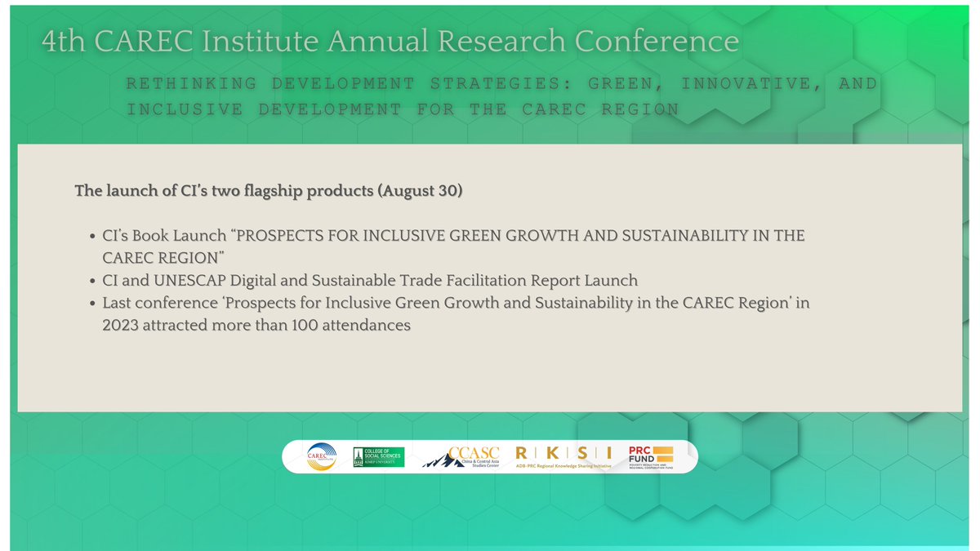This screenshot has height=551, width=980.
Task: Click the College of Social Sciences KIMEP logo
Action: pos(377,456)
